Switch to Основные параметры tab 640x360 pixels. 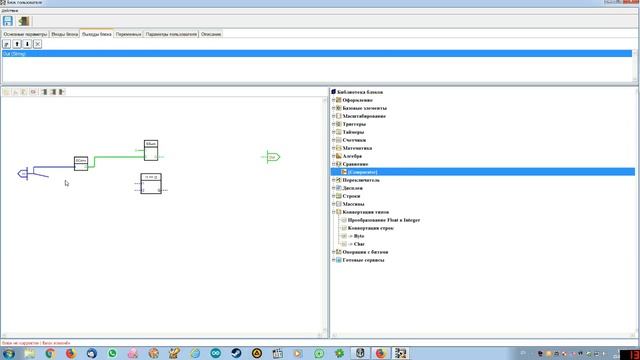coord(25,34)
